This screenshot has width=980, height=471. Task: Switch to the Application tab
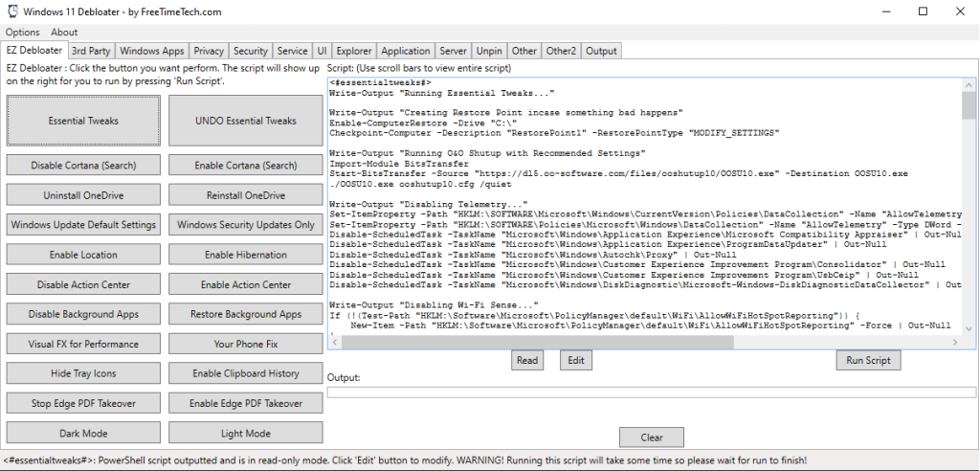(x=406, y=52)
